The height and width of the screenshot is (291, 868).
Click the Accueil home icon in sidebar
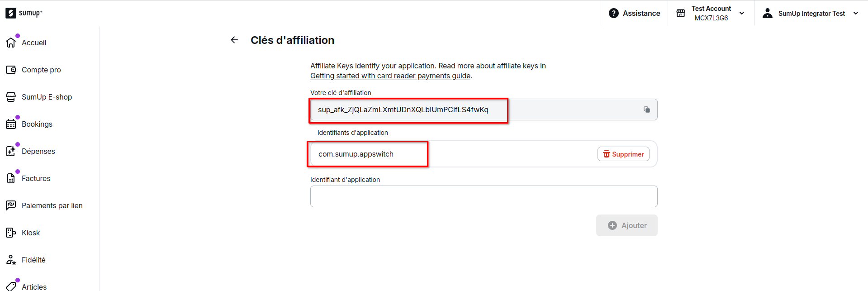click(11, 43)
